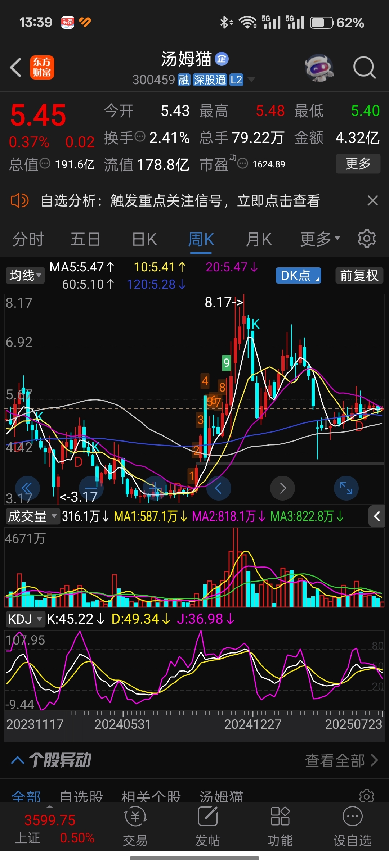The height and width of the screenshot is (868, 389).
Task: Dismiss the 自选分析 notice banner
Action: (x=373, y=200)
